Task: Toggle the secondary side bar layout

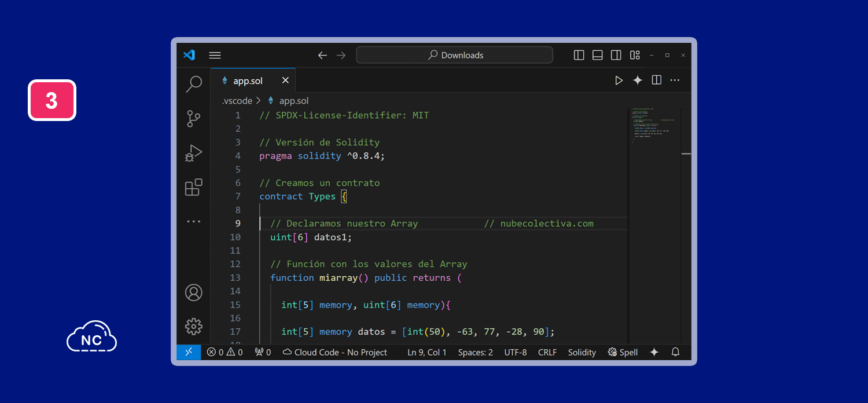Action: (616, 55)
